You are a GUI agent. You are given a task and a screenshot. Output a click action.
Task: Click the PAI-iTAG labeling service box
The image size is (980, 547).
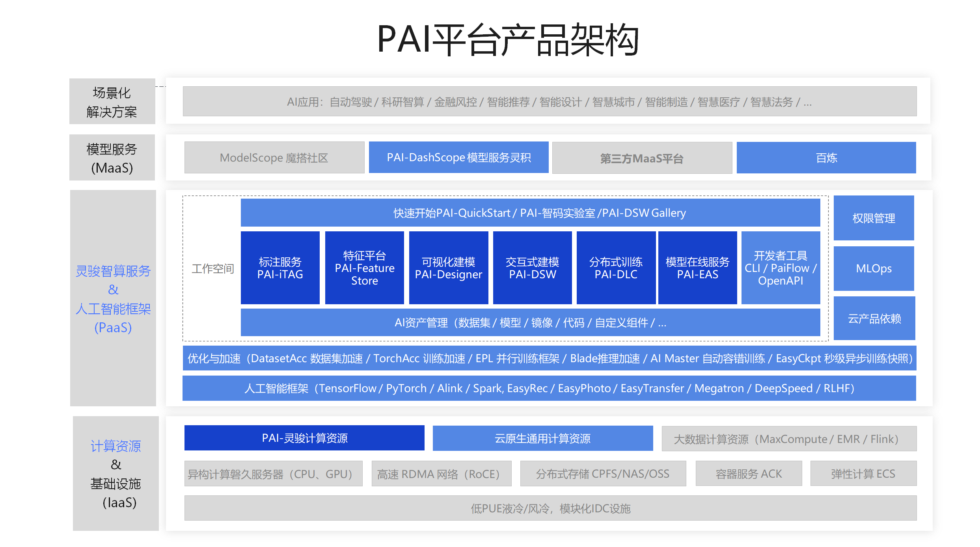coord(280,268)
